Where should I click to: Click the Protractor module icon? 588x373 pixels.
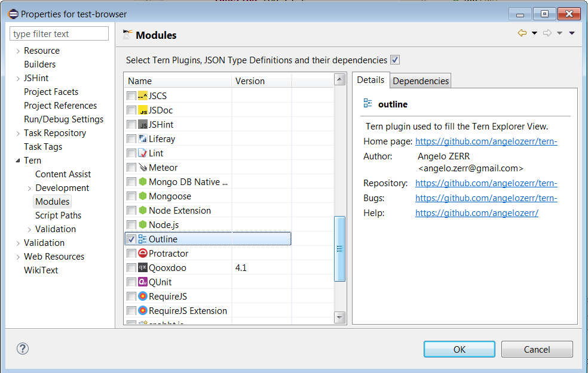click(142, 253)
